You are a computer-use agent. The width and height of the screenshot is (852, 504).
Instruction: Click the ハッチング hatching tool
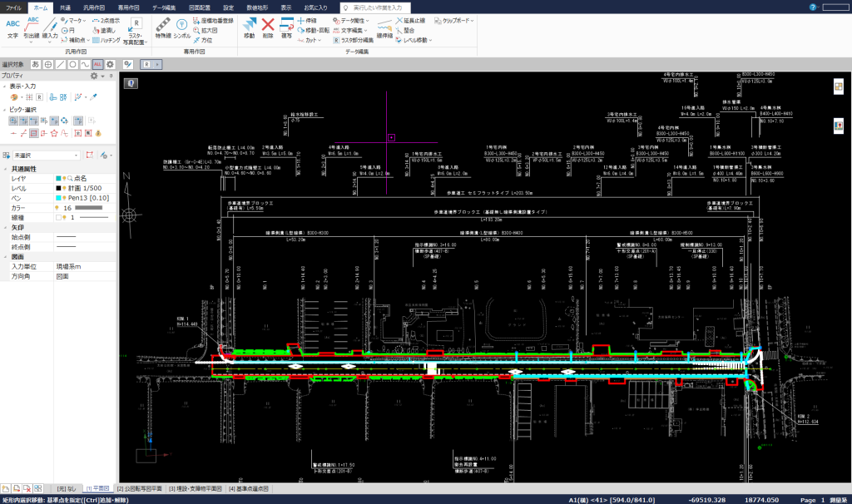click(106, 40)
